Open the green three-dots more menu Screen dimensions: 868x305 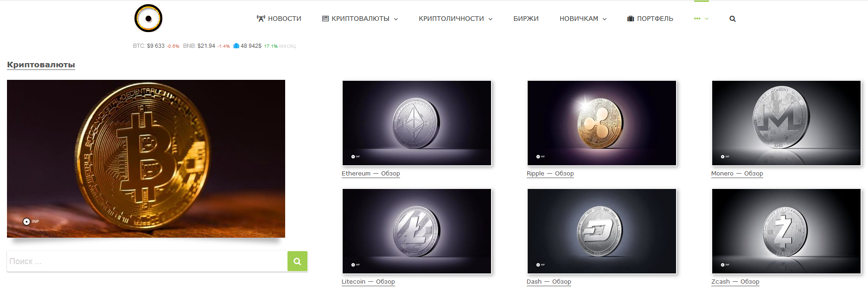point(697,19)
